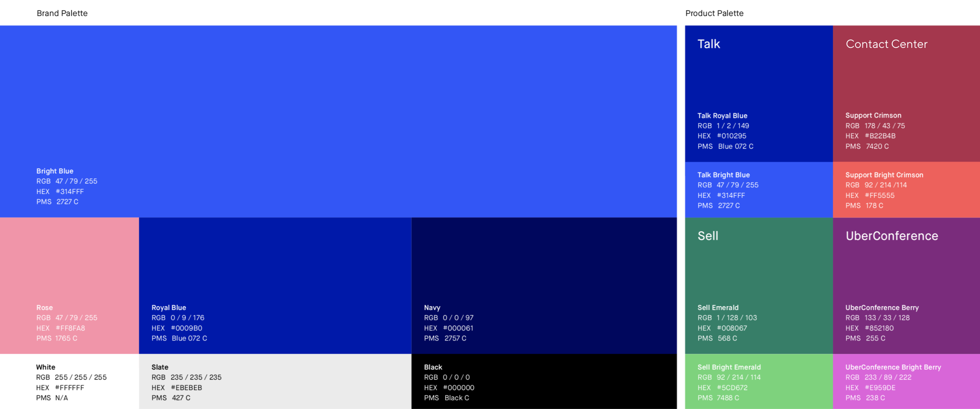
Task: Click hex value '#B22B4B'
Action: point(880,136)
